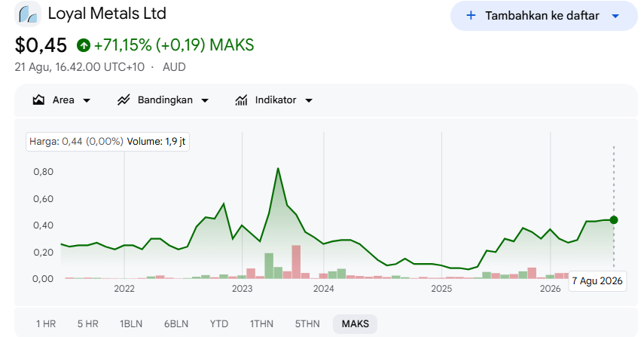Select the 5 HR time range
This screenshot has height=337, width=644.
click(88, 324)
